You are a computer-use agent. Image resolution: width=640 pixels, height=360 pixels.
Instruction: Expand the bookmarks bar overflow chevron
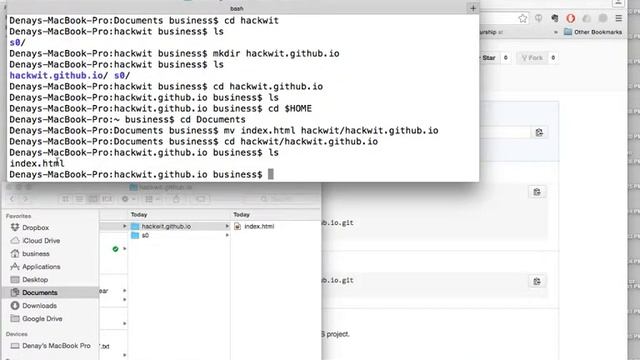(x=556, y=32)
